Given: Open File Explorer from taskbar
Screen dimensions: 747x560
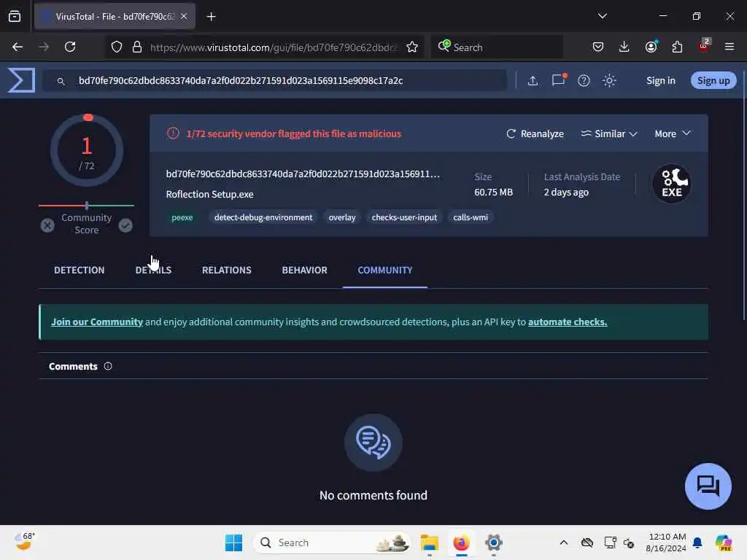Looking at the screenshot, I should tap(429, 542).
